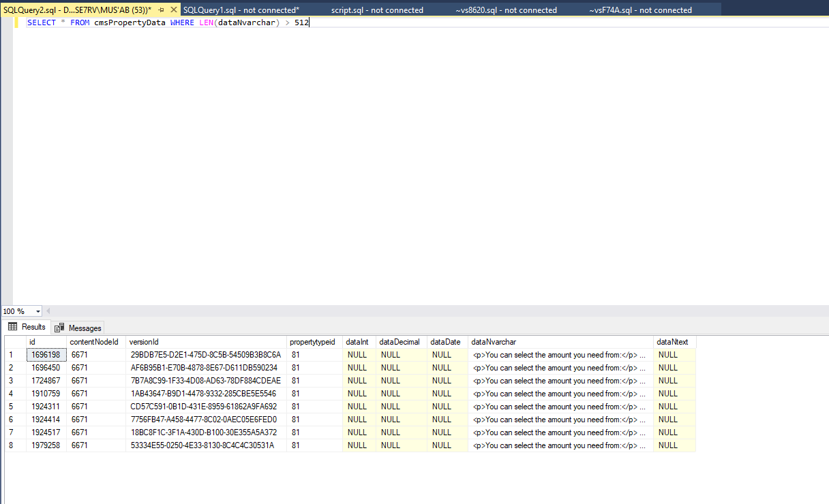Select the versionId column header
The height and width of the screenshot is (504, 829).
(x=207, y=342)
